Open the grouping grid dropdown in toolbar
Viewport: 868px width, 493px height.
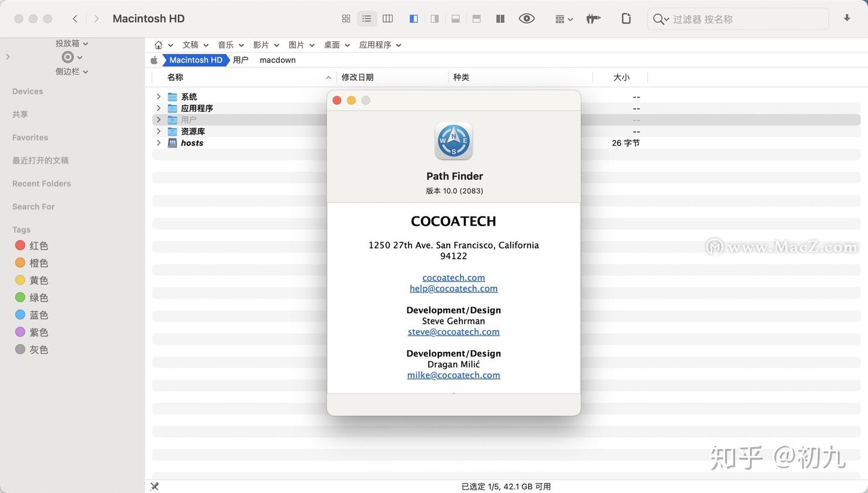click(564, 19)
